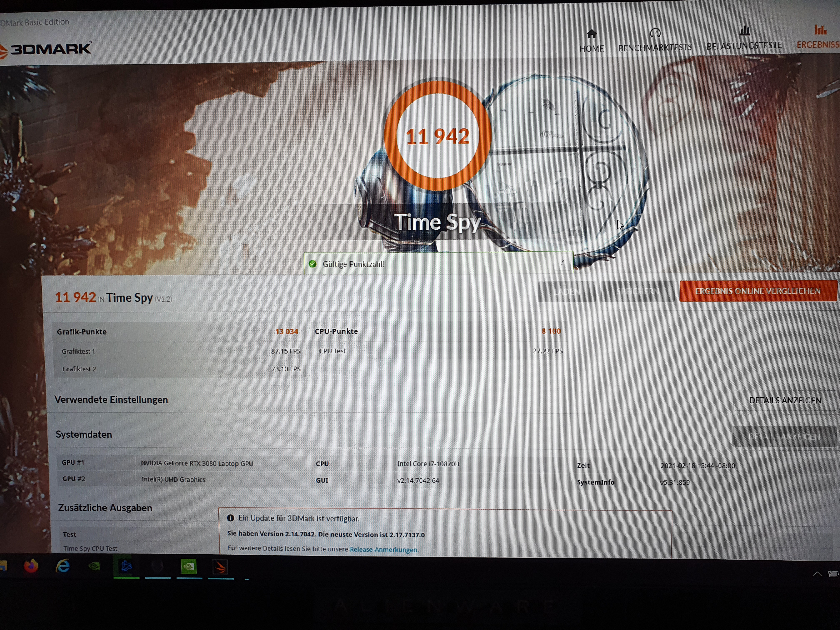Open the Ergebnisse results chart icon
Viewport: 840px width, 630px height.
tap(820, 29)
